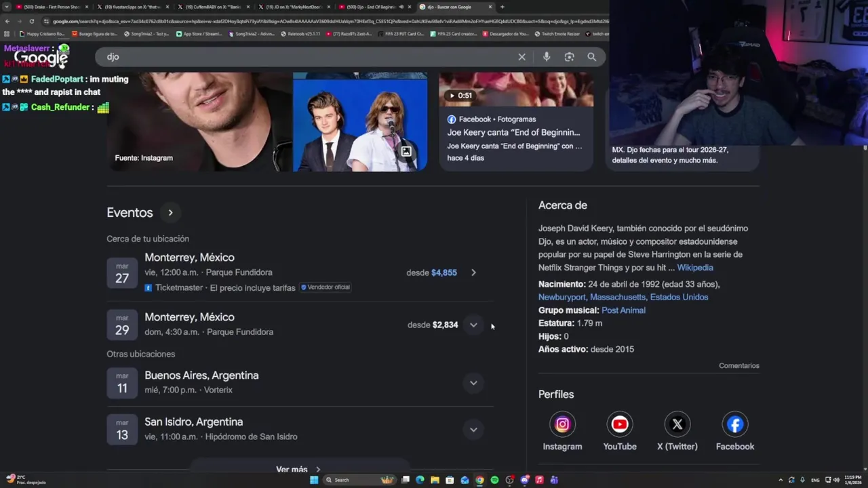Open Discord from the taskbar
This screenshot has height=488, width=868.
(x=524, y=480)
